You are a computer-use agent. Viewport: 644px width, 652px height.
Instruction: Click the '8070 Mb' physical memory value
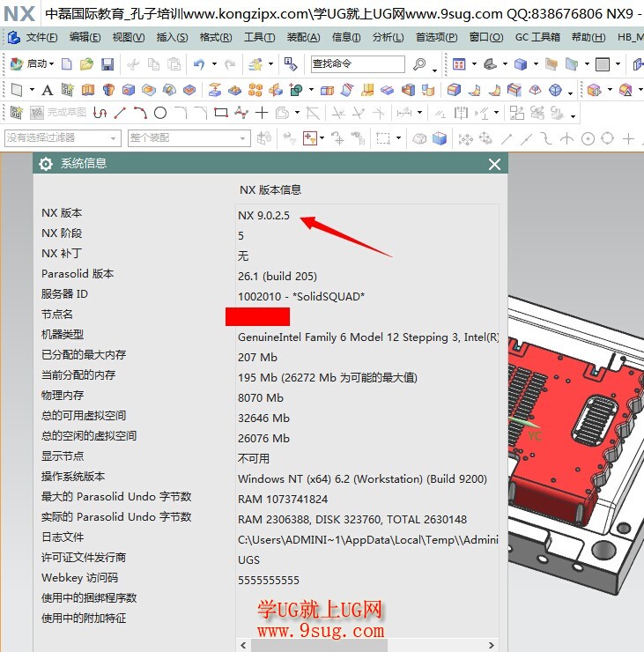[260, 398]
